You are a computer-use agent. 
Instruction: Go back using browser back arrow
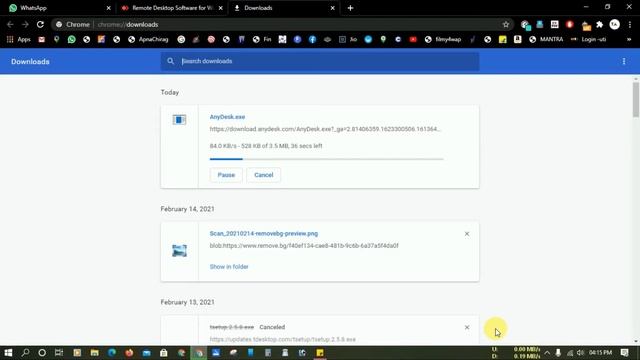(x=10, y=24)
